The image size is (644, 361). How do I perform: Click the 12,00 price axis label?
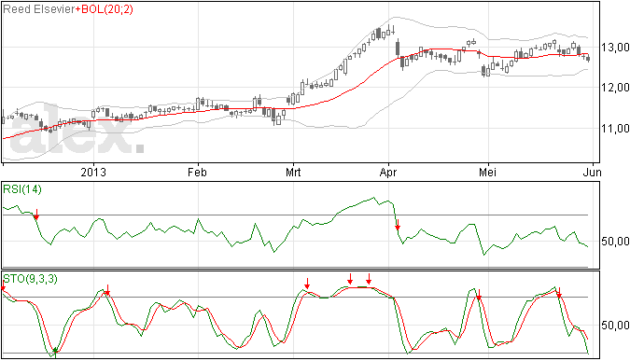click(615, 88)
